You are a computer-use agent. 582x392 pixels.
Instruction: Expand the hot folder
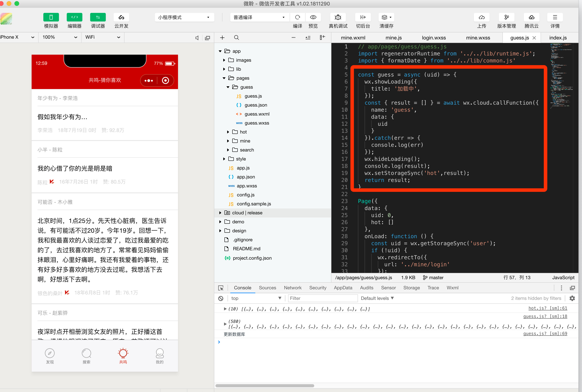[228, 132]
